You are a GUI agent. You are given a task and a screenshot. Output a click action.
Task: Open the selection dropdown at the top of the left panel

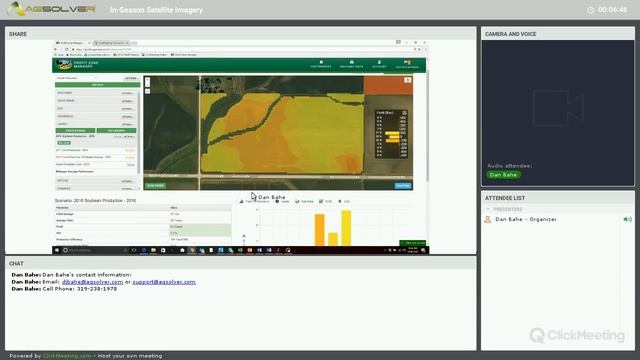pyautogui.click(x=76, y=78)
